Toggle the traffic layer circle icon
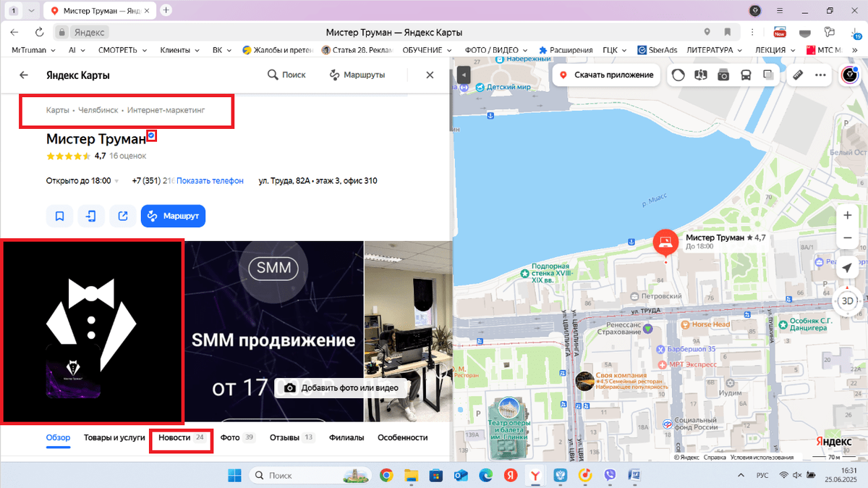This screenshot has width=868, height=488. [678, 75]
